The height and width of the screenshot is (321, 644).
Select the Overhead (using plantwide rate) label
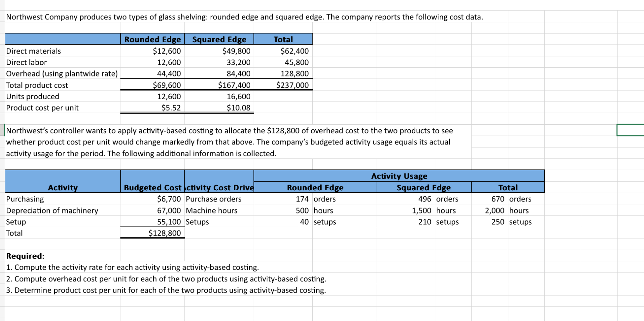click(x=62, y=74)
